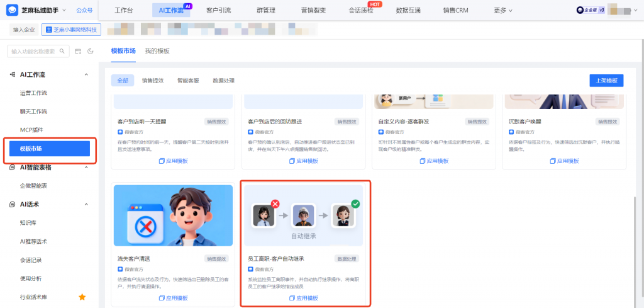Apply the 客户到店后的回访跟进 template
Image resolution: width=644 pixels, height=308 pixels.
(x=304, y=161)
